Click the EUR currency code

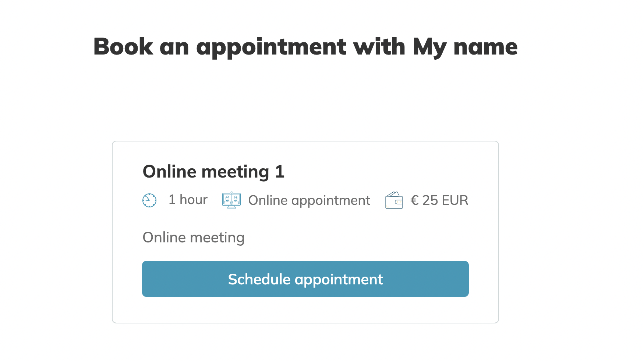pos(455,200)
